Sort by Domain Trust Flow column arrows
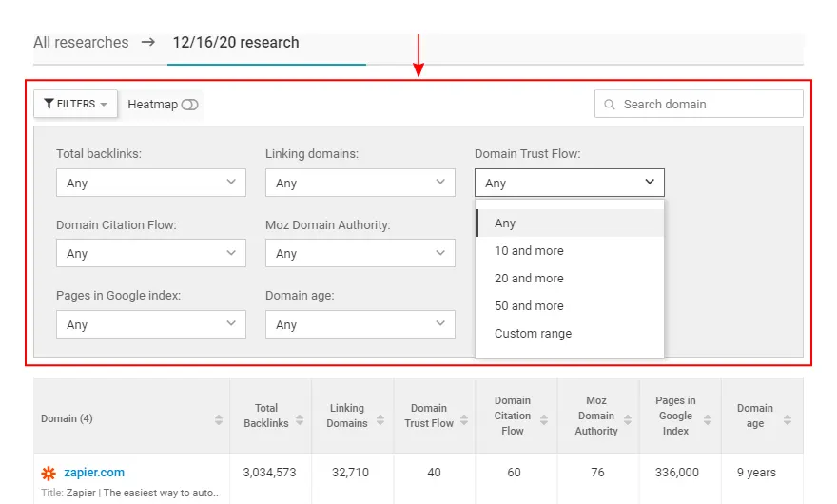Image resolution: width=837 pixels, height=504 pixels. (x=464, y=419)
